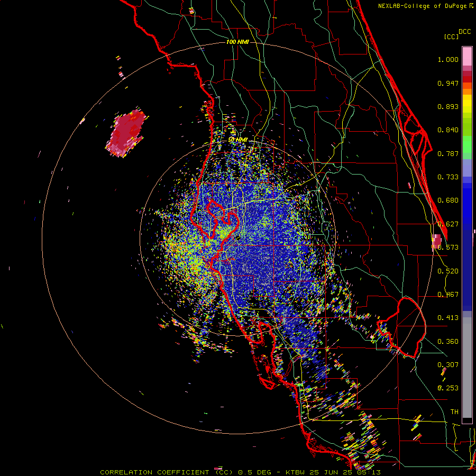Click the 0.253 scale value
This screenshot has width=476, height=476.
[448, 388]
